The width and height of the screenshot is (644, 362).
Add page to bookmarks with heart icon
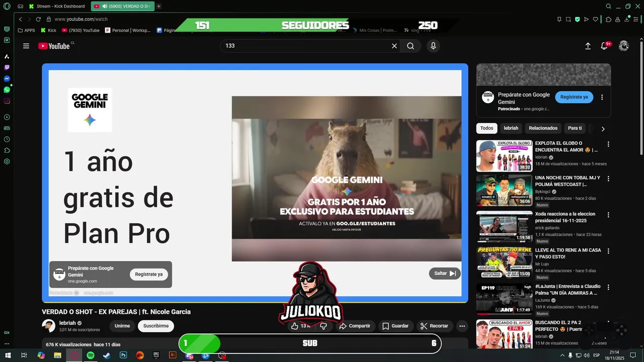pos(596,19)
